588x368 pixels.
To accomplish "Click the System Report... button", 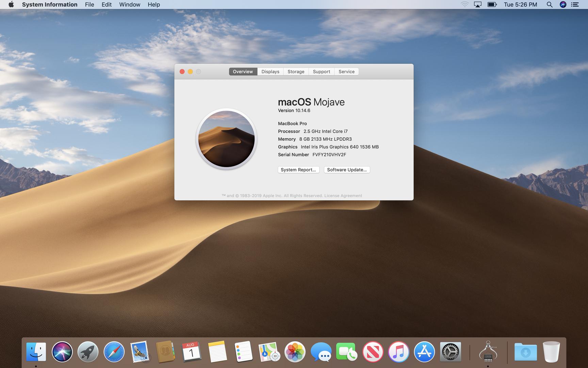I will pyautogui.click(x=298, y=170).
